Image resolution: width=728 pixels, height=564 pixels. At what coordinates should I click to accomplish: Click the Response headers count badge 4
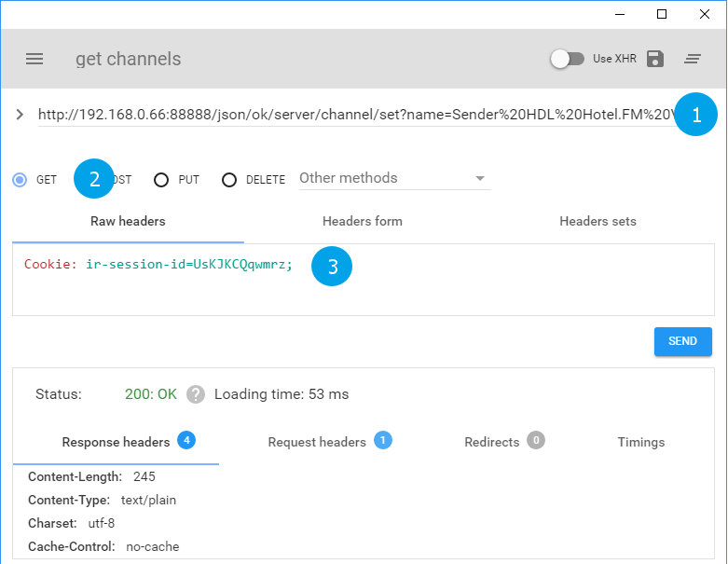point(186,440)
